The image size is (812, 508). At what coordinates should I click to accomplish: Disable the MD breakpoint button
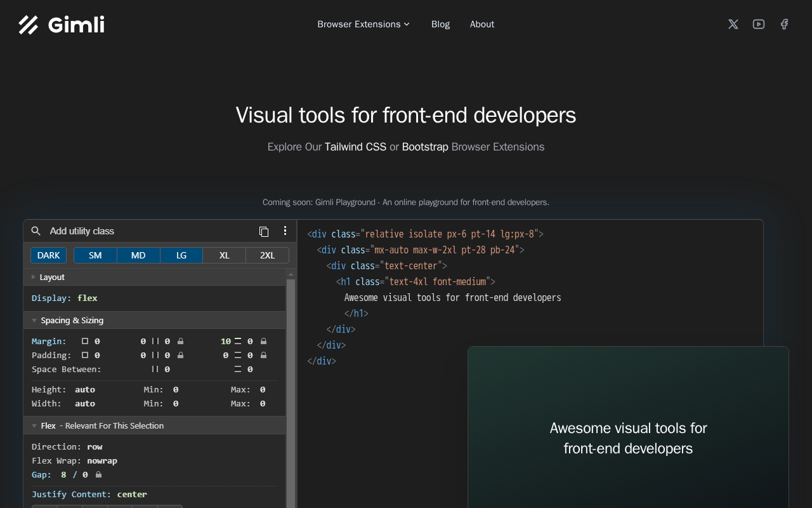(138, 255)
